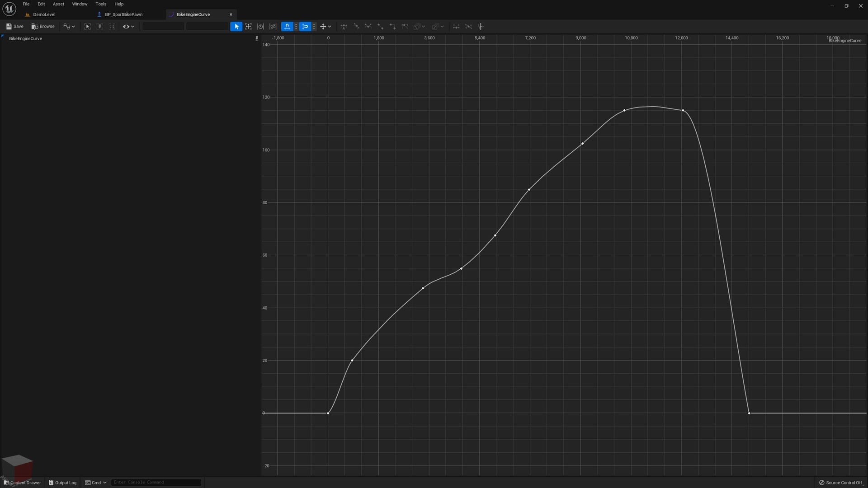Set constant interpolation icon
868x488 pixels.
click(392, 27)
